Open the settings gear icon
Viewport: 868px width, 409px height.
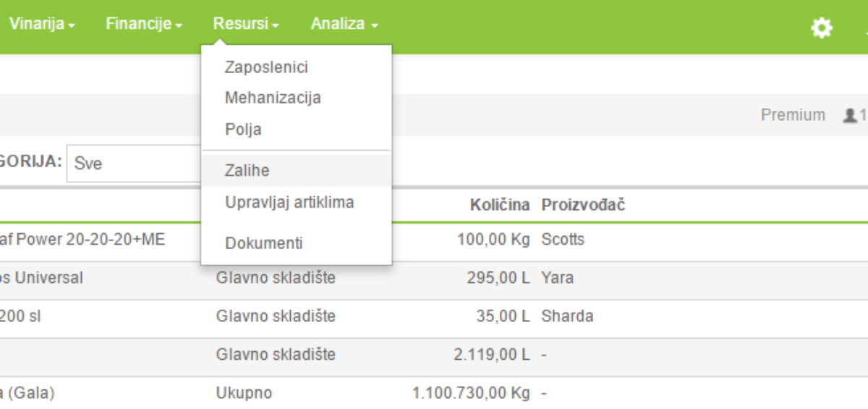pos(821,28)
